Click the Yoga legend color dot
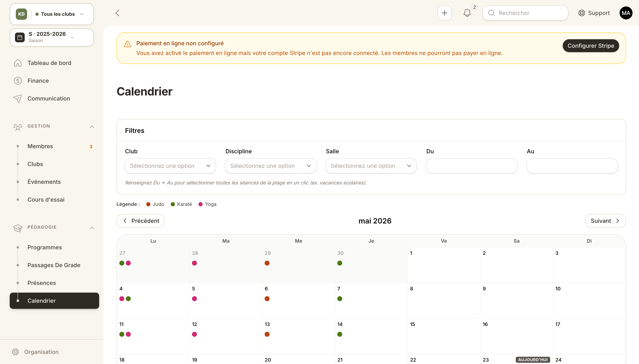The height and width of the screenshot is (364, 639). pyautogui.click(x=200, y=204)
